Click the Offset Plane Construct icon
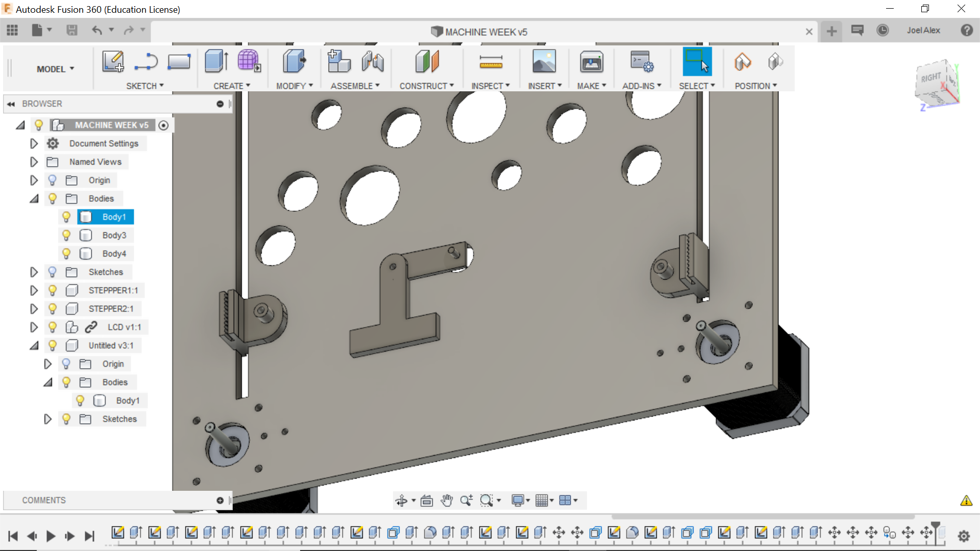This screenshot has height=551, width=980. point(427,62)
